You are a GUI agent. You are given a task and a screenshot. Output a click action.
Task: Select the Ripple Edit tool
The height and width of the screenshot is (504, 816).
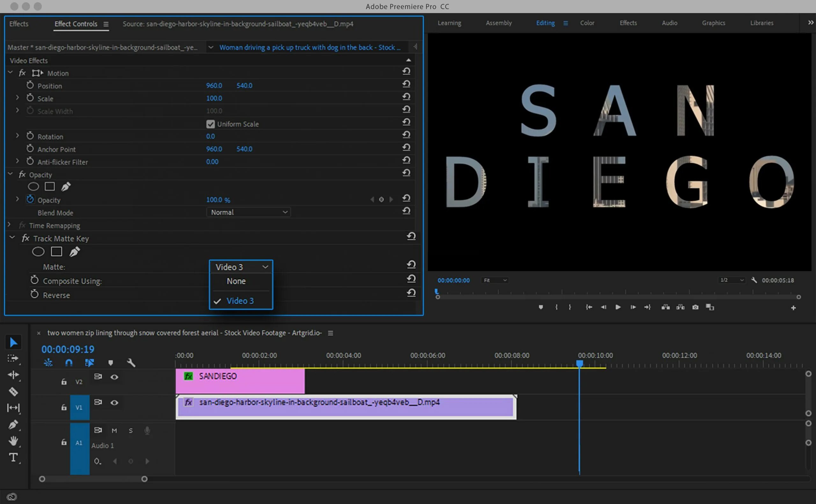(x=13, y=375)
